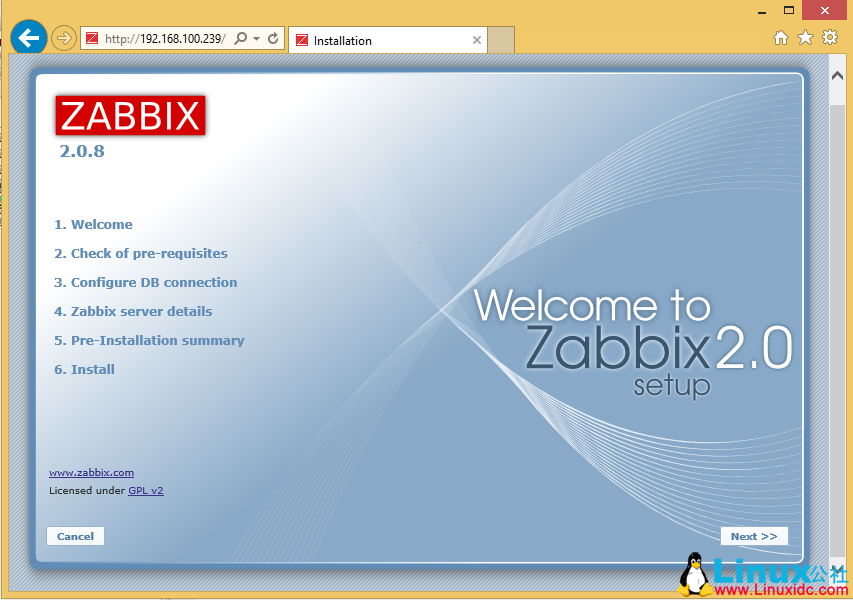
Task: Open the browser Home page icon
Action: [x=780, y=36]
